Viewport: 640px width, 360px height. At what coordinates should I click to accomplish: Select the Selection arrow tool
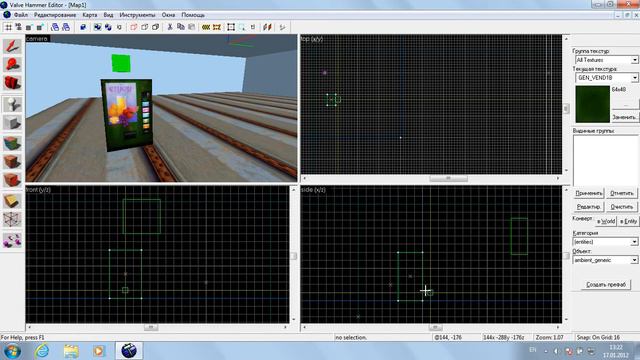click(x=12, y=46)
